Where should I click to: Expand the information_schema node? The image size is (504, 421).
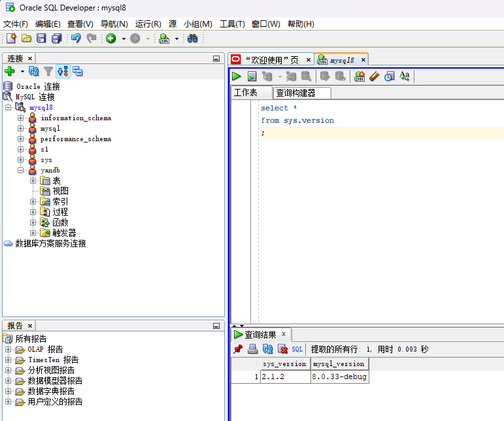[x=20, y=118]
